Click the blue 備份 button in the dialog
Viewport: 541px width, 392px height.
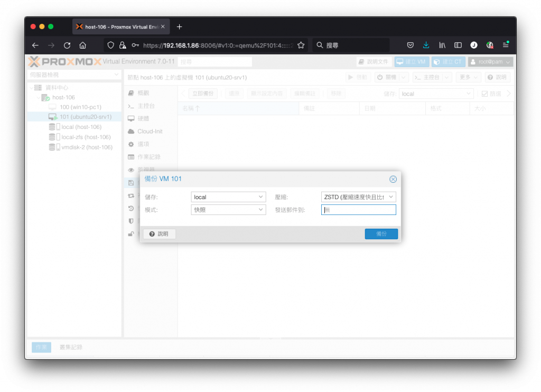coord(381,234)
